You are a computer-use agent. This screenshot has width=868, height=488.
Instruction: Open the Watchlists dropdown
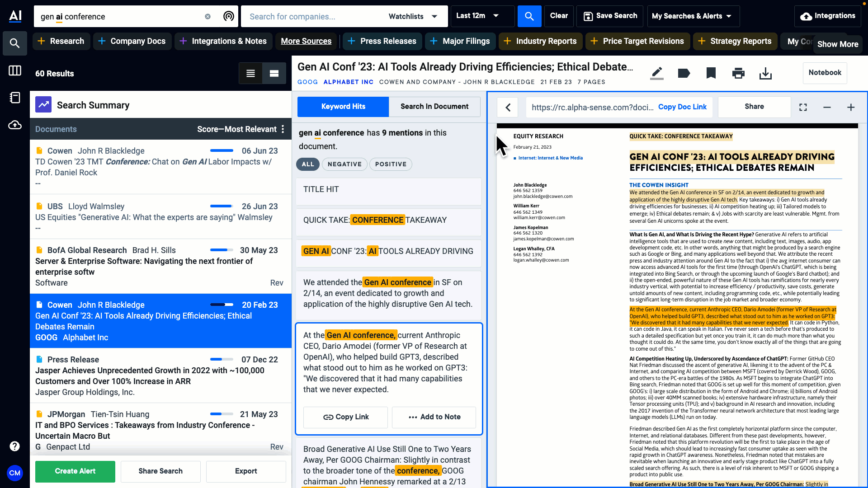(413, 16)
